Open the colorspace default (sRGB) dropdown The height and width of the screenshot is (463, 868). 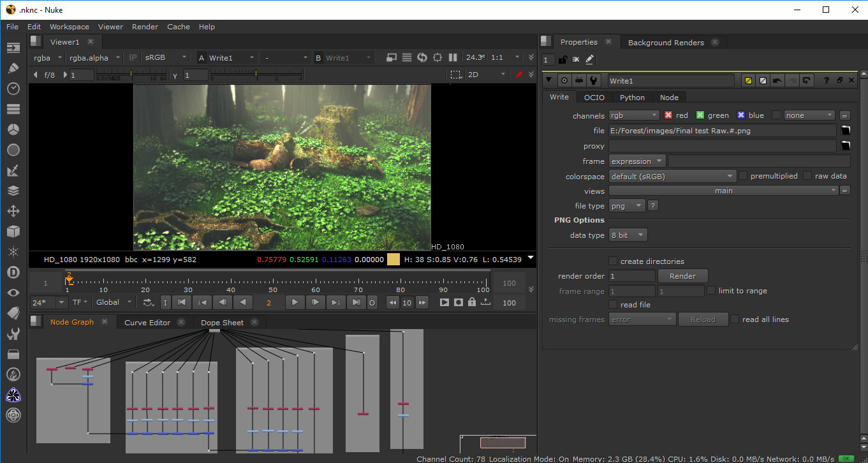(673, 177)
